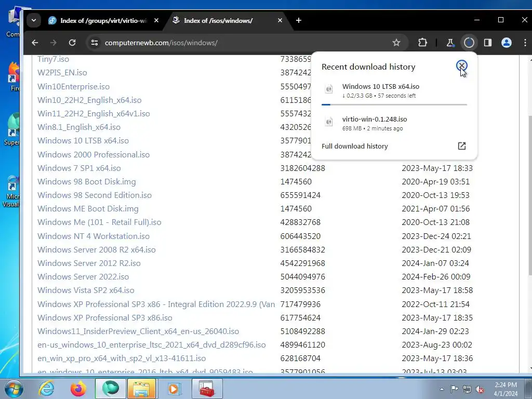The height and width of the screenshot is (399, 532).
Task: Open the red toolbox taskbar app
Action: (207, 389)
